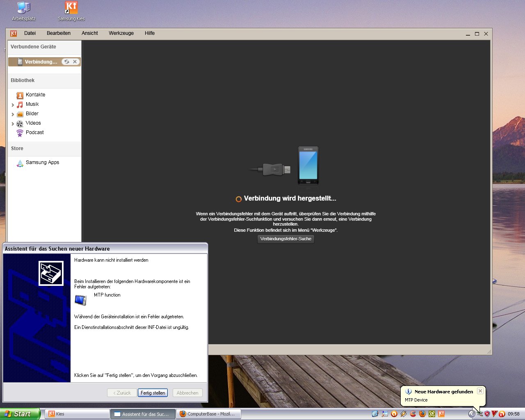Click the wizard title bar Assistent für das Suchen
Viewport: 525px width, 420px height.
[x=105, y=249]
